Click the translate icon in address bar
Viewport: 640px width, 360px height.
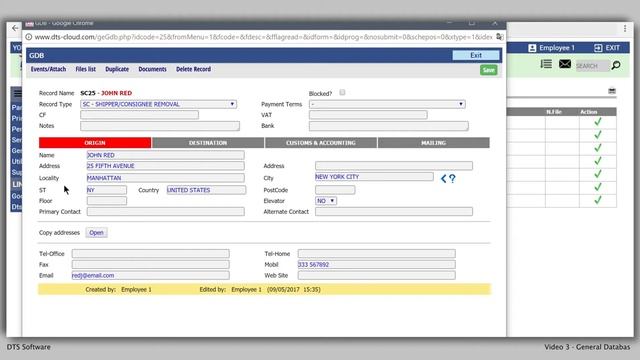(x=500, y=37)
